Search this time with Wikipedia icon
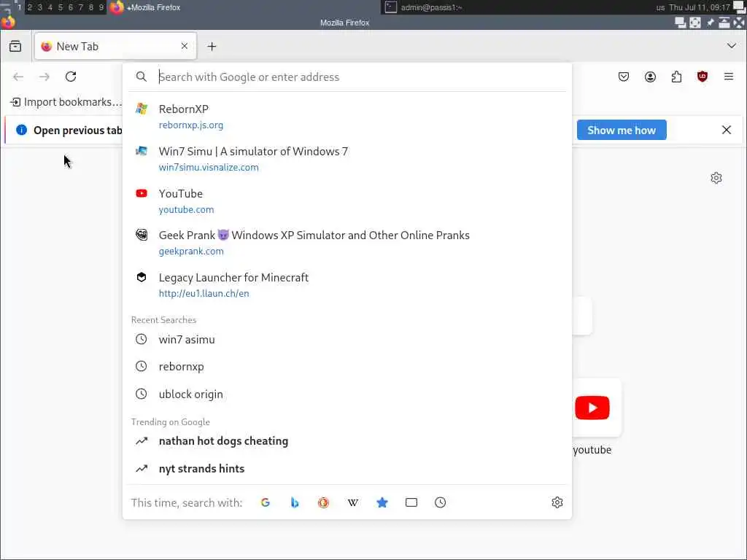Viewport: 747px width, 560px height. click(352, 503)
